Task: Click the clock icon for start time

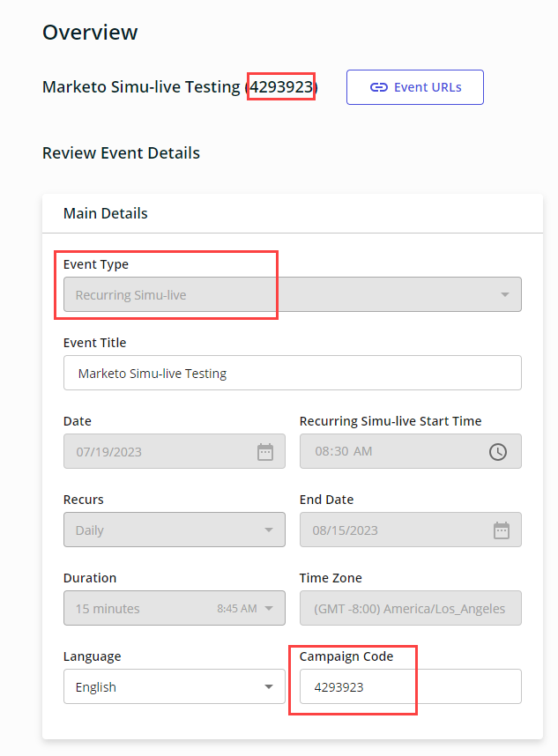Action: (x=498, y=452)
